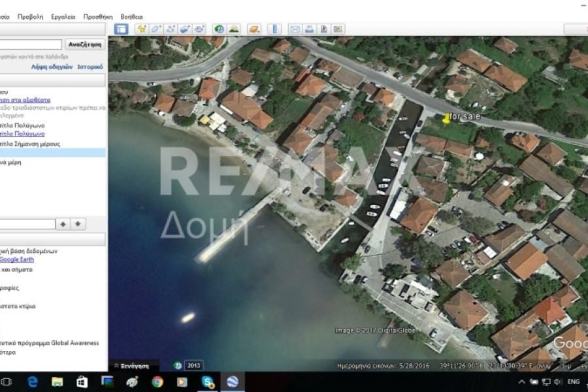Show historical imagery clock icon

click(219, 29)
